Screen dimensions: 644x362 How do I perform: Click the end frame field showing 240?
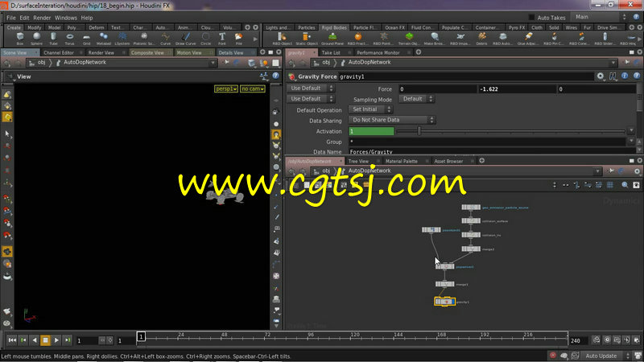(578, 340)
